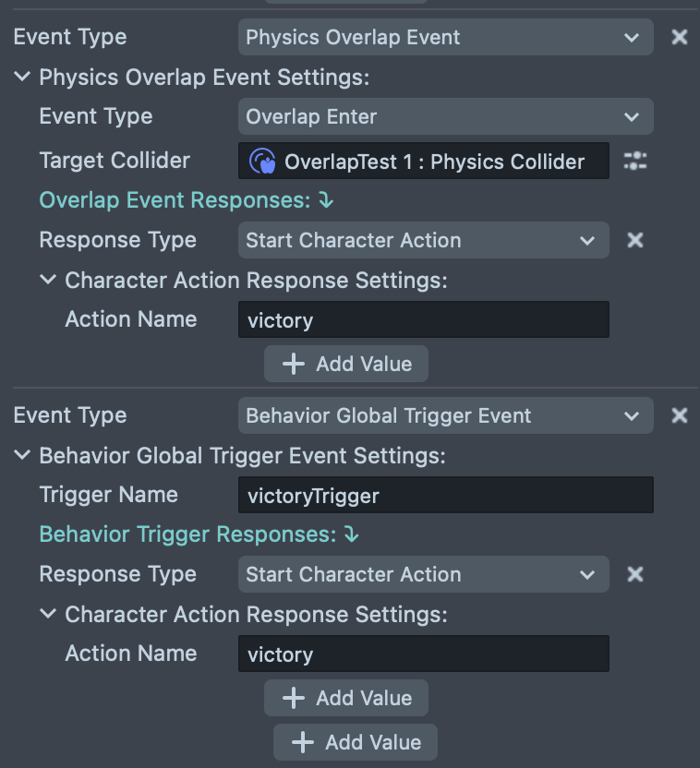Click Add Value below the first victory action

(345, 364)
